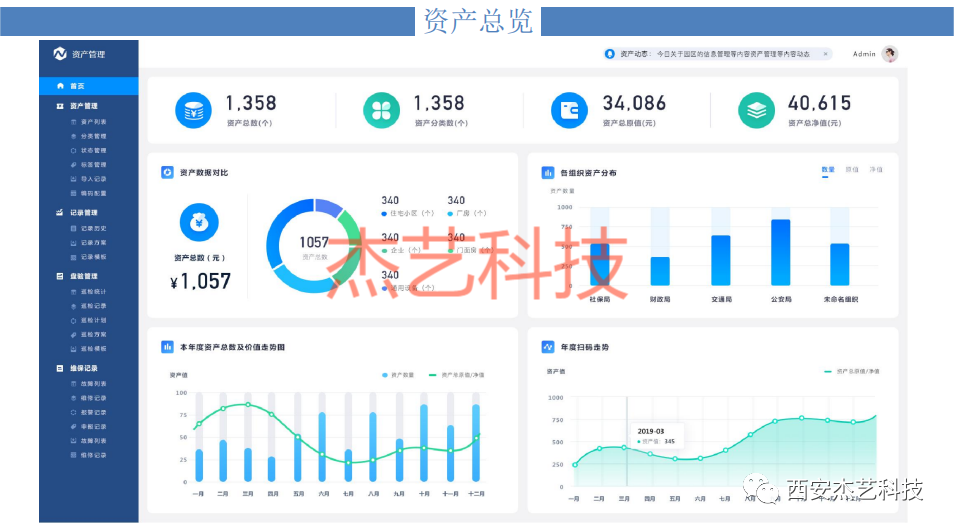Collapse the 资产管理 sidebar section

(x=84, y=105)
